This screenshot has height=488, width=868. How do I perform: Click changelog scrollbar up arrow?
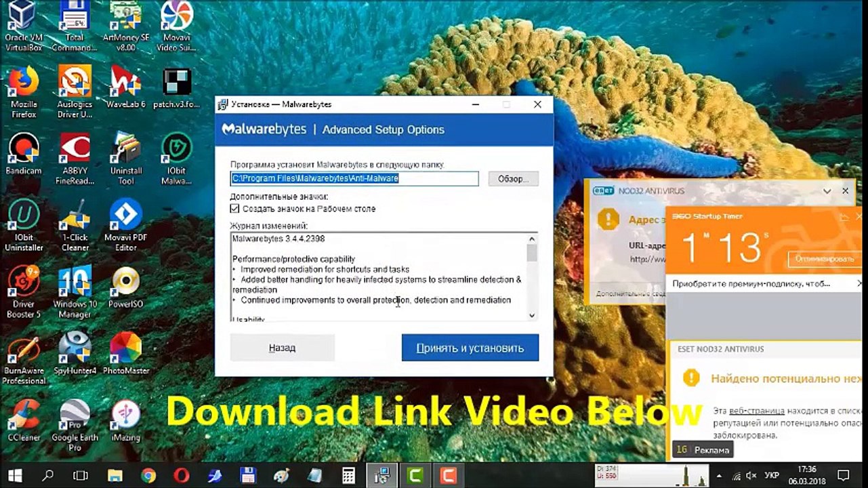click(x=532, y=239)
